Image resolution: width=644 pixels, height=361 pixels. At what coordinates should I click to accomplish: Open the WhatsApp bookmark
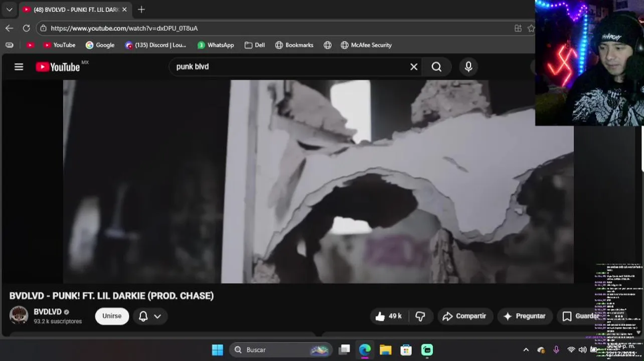(216, 45)
